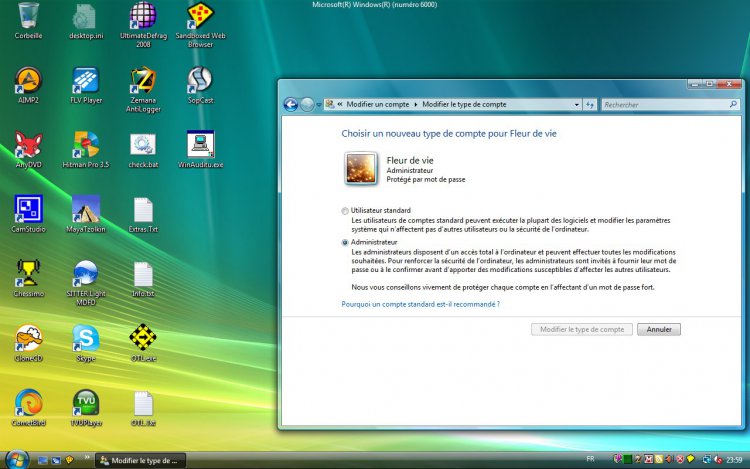Click the Show Desktop quick launch icon

pos(43,460)
